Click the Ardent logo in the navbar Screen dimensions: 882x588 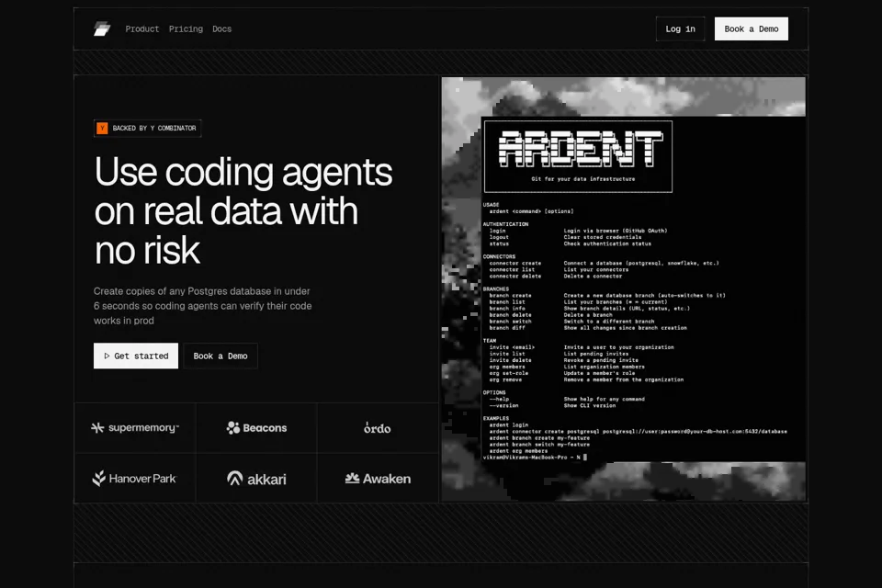coord(102,28)
